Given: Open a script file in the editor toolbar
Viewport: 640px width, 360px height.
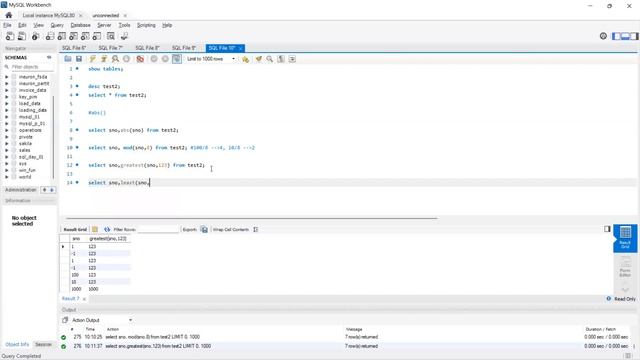Looking at the screenshot, I should pyautogui.click(x=68, y=59).
